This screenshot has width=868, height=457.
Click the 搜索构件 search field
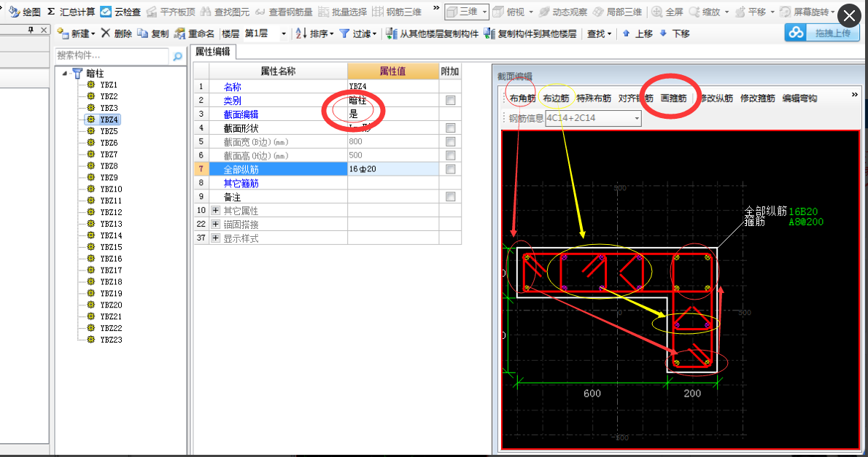(x=112, y=56)
